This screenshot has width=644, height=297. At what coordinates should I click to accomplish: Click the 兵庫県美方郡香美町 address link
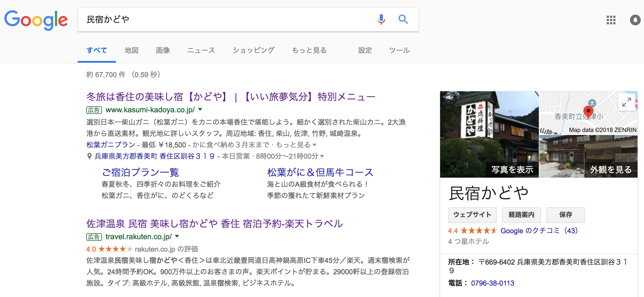pos(154,156)
